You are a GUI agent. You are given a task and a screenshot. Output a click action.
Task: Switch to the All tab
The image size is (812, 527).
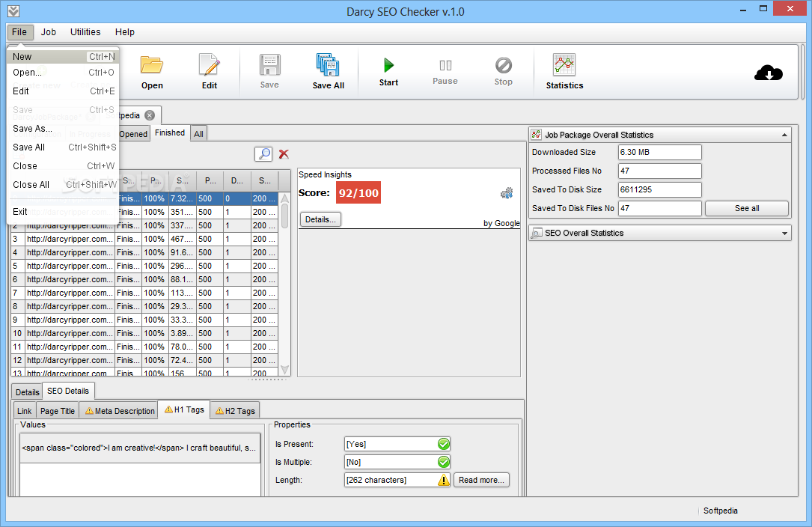tap(198, 134)
